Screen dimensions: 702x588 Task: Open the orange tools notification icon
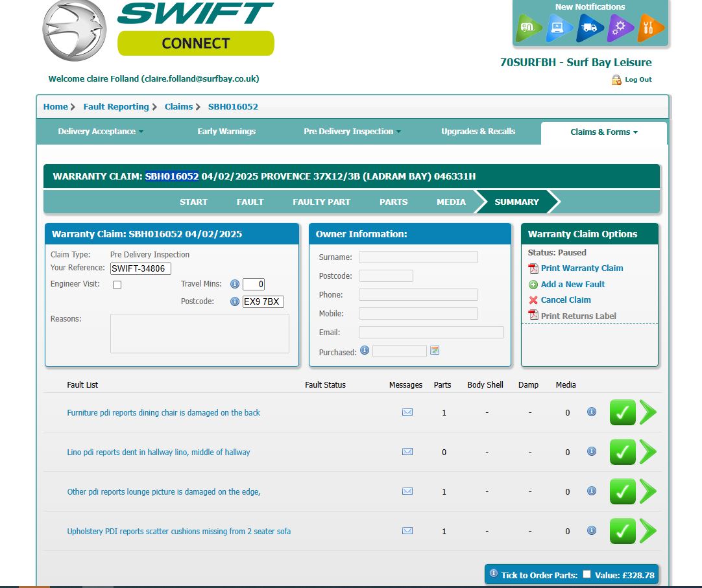[x=650, y=29]
